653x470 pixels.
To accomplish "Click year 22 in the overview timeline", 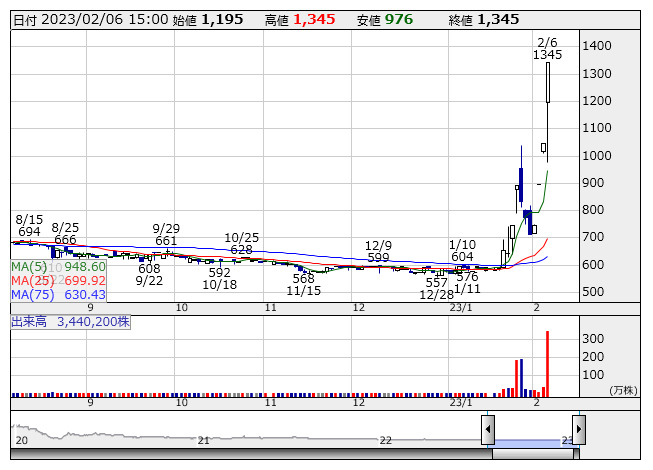I will coord(385,440).
